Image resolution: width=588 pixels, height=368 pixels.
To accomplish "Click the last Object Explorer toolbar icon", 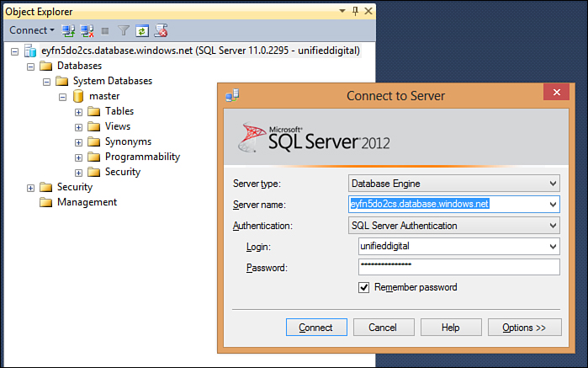I will 161,30.
